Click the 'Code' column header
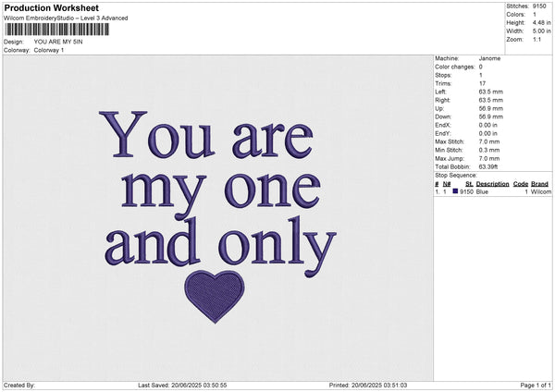The height and width of the screenshot is (392, 555). [521, 183]
